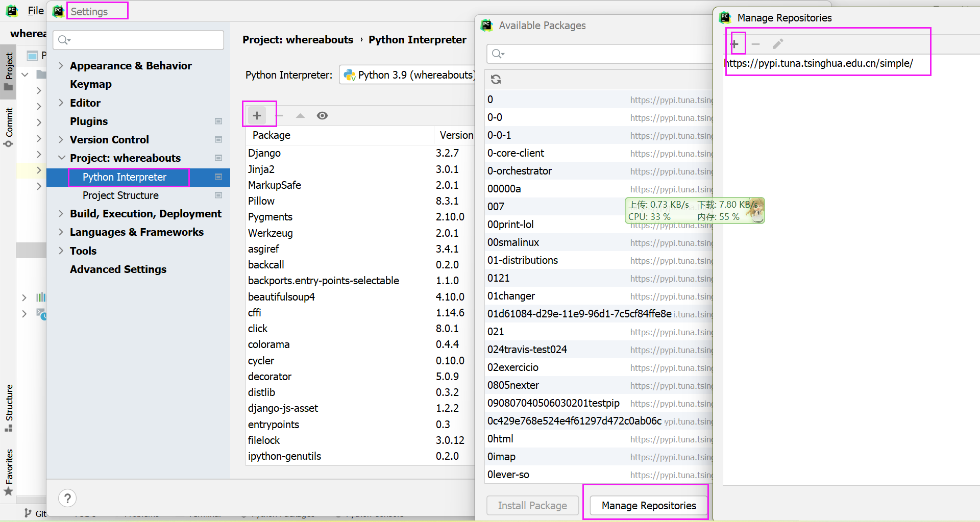Click the search icon in Settings search box
The image size is (980, 522).
[64, 40]
